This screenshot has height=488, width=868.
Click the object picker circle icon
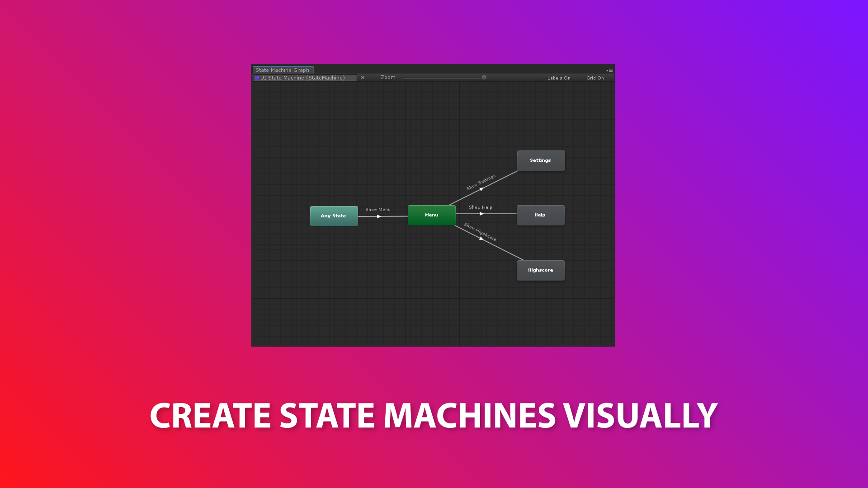coord(362,78)
